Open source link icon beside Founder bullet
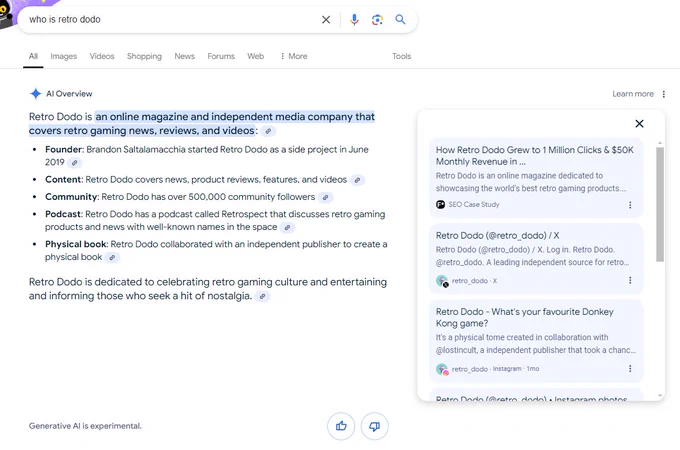680x450 pixels. click(x=75, y=163)
